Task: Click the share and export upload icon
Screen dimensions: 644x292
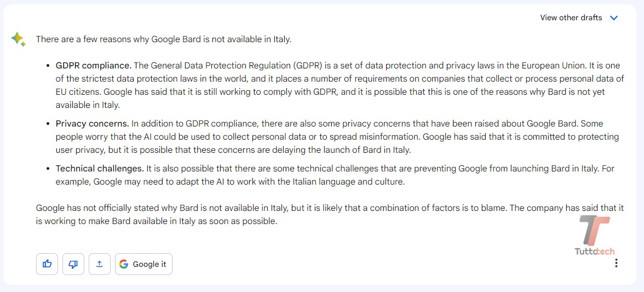Action: pyautogui.click(x=100, y=264)
